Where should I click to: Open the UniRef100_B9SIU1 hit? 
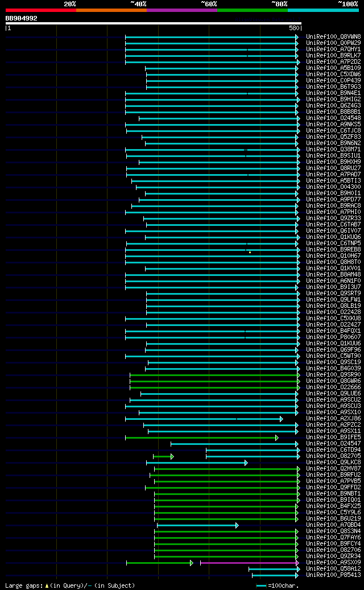pos(333,156)
